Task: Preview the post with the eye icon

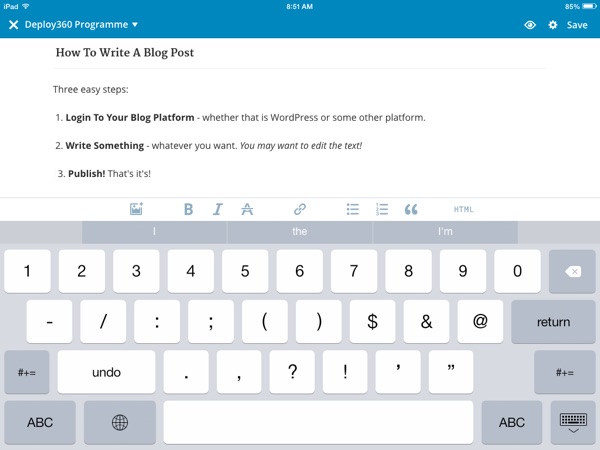Action: pos(530,25)
